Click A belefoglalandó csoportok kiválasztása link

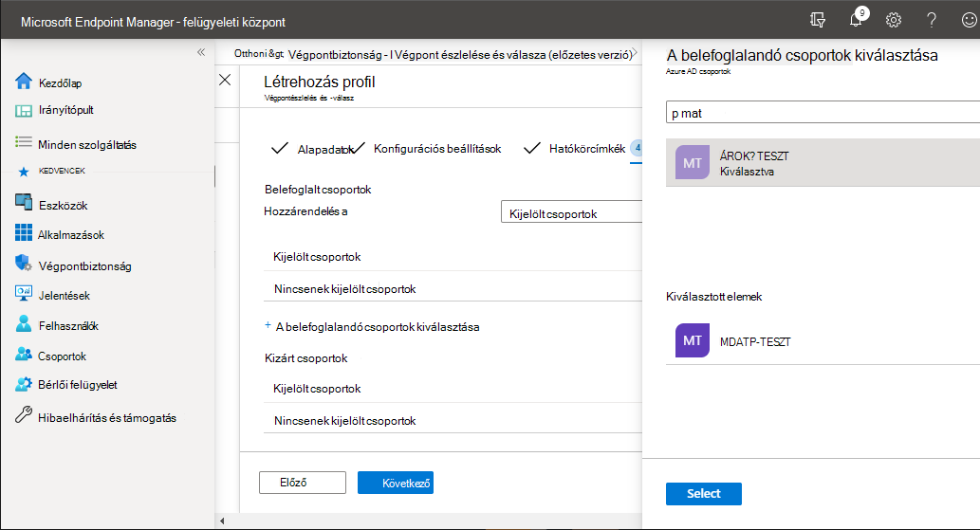(x=378, y=327)
